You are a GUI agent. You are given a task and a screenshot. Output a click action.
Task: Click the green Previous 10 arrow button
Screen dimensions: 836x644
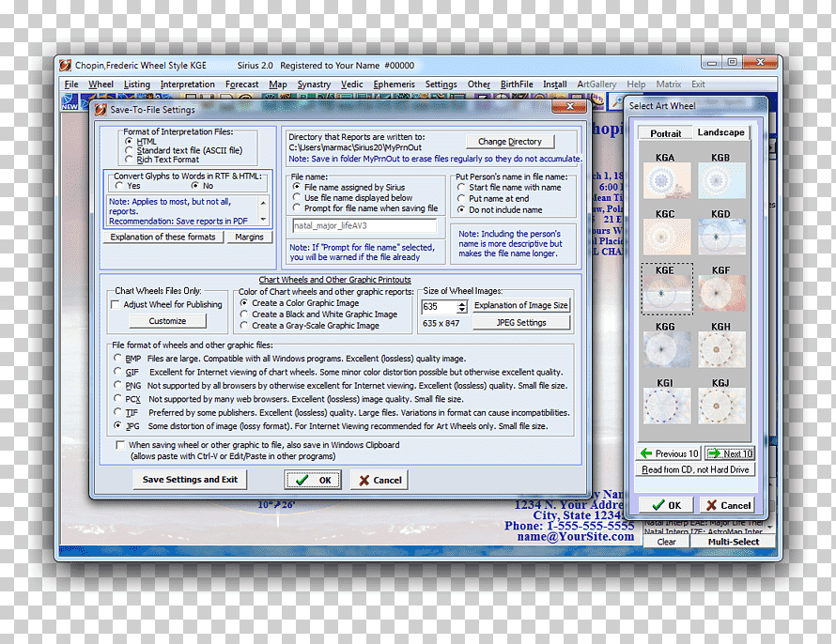click(x=668, y=453)
